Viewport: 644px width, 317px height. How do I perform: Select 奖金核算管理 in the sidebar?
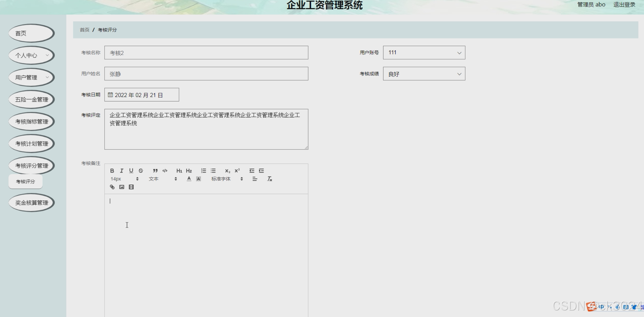pyautogui.click(x=31, y=203)
